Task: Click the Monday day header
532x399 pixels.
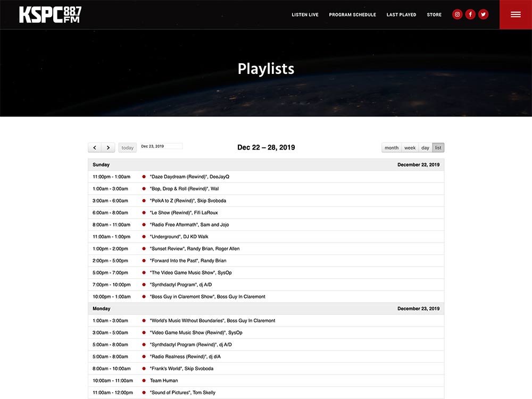Action: coord(102,309)
